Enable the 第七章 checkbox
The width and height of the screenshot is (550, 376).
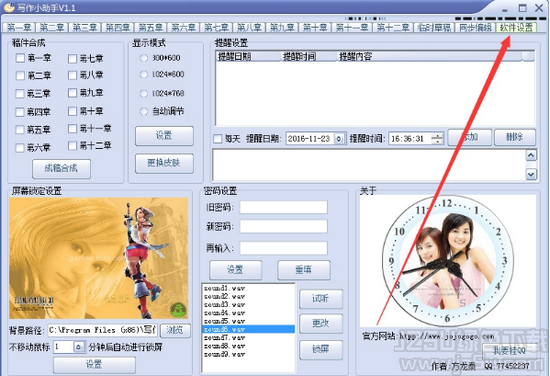[x=72, y=58]
